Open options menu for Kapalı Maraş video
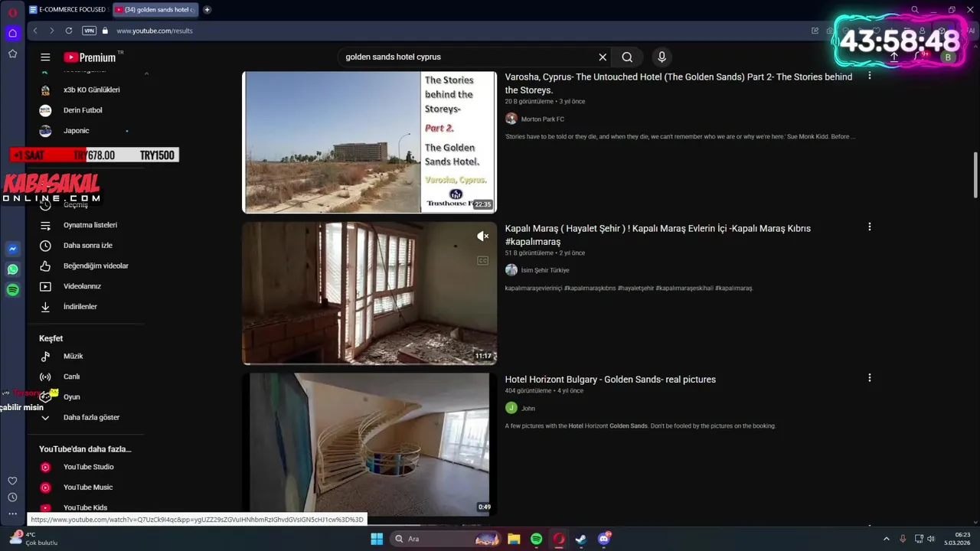This screenshot has width=980, height=551. tap(869, 227)
